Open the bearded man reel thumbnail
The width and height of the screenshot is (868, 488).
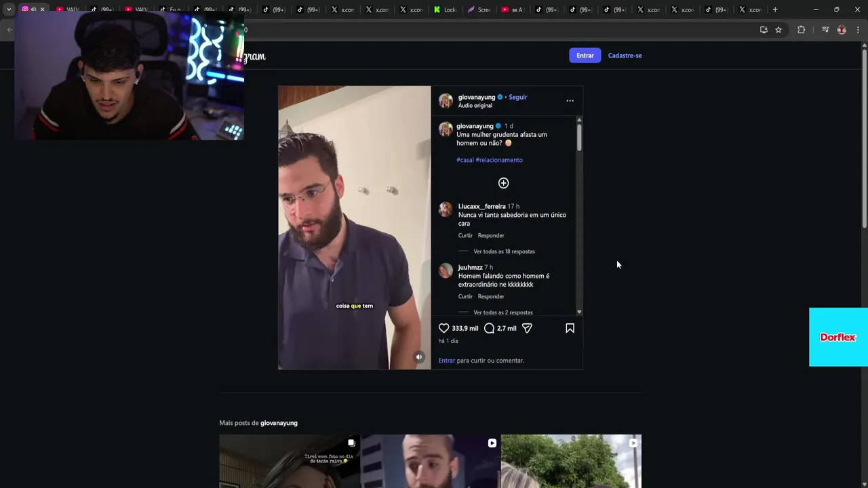click(x=430, y=462)
